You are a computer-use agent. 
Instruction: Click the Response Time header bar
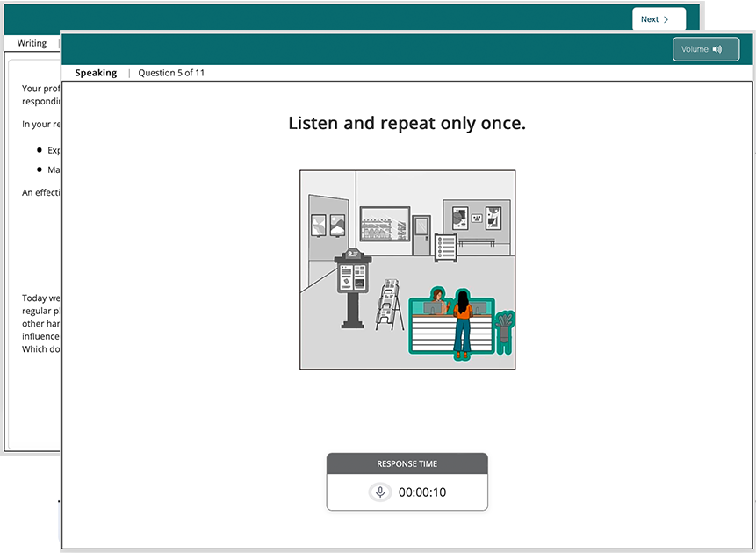[x=407, y=463]
